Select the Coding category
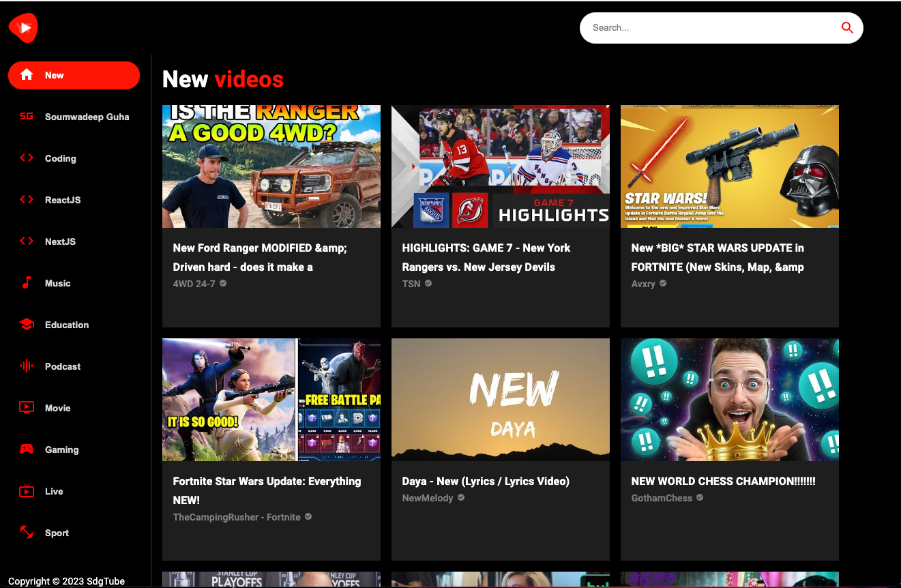Screen dimensions: 901x588 click(x=74, y=158)
